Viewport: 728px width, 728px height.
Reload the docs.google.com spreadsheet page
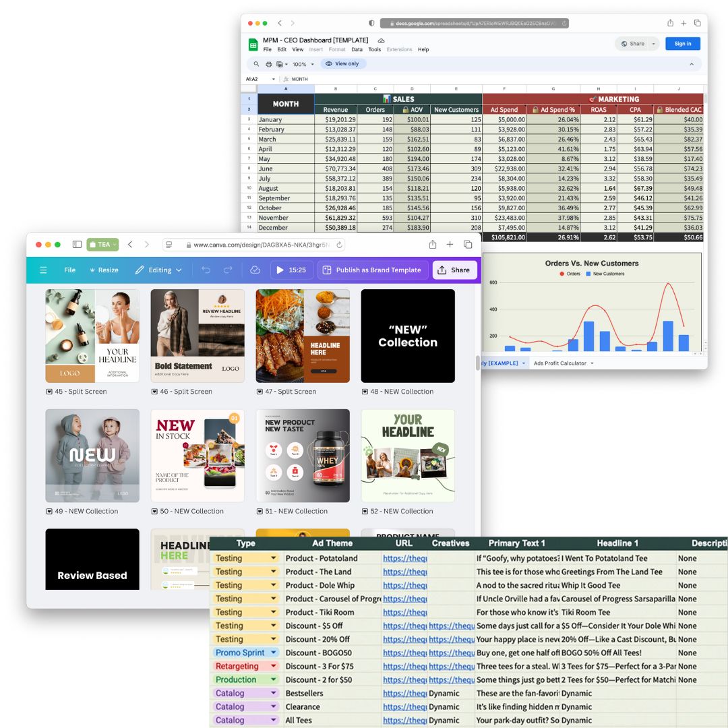pos(564,23)
